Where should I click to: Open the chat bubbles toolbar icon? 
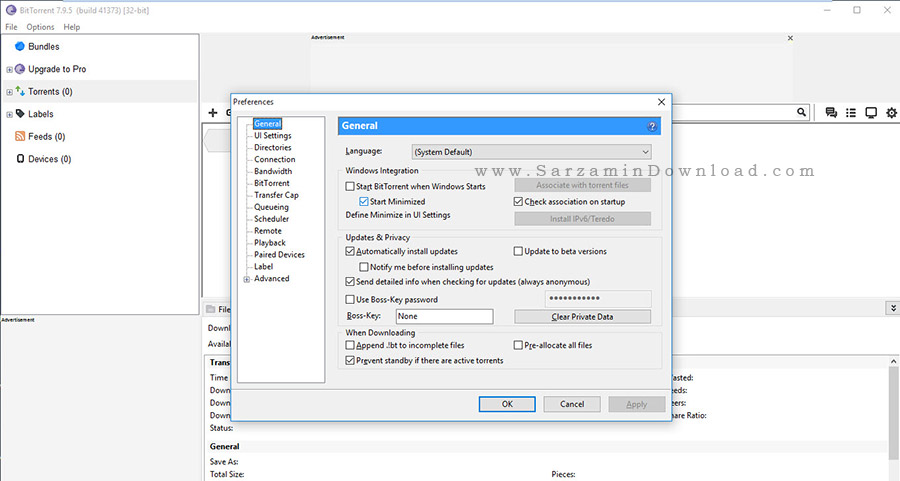pos(831,113)
